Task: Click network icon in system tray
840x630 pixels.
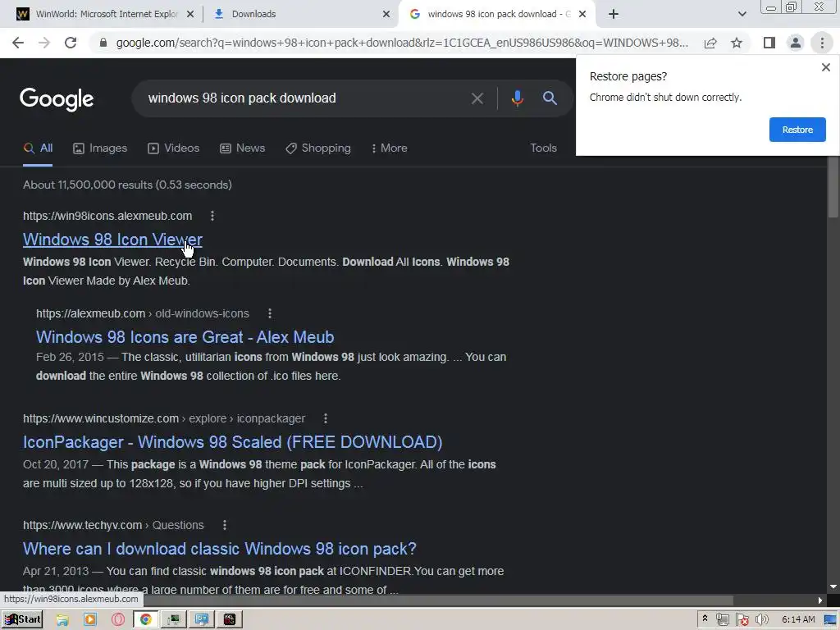Action: 722,620
